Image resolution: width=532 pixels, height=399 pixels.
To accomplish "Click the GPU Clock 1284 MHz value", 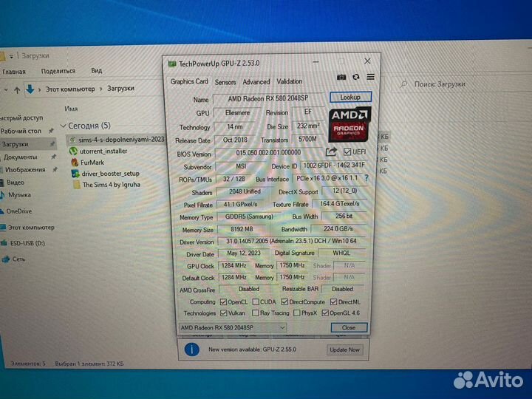I will point(233,265).
